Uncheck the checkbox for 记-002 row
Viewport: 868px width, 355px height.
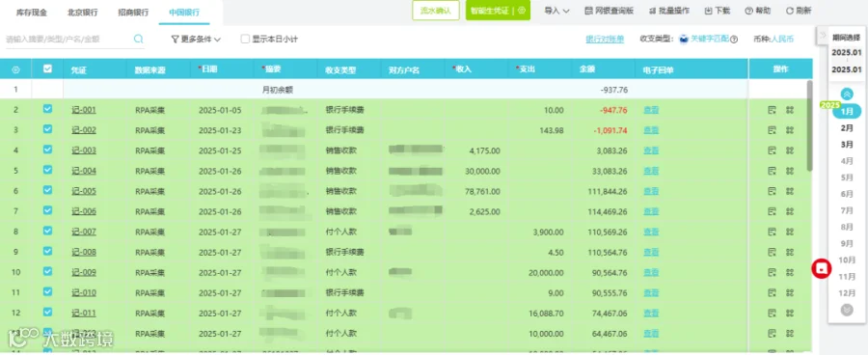click(47, 129)
